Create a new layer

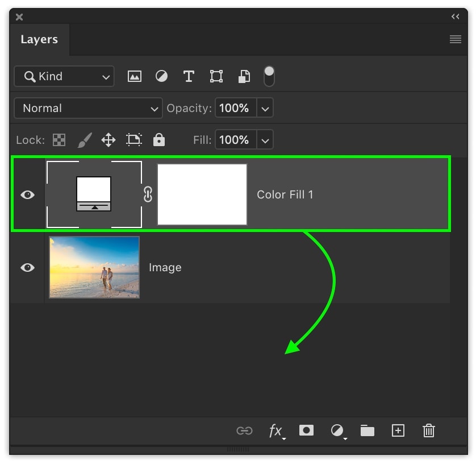(x=398, y=431)
